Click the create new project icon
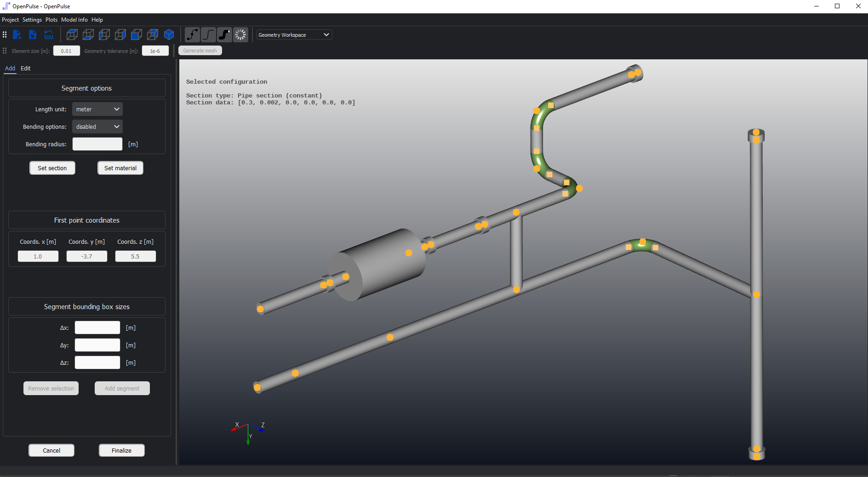The image size is (868, 477). (17, 34)
